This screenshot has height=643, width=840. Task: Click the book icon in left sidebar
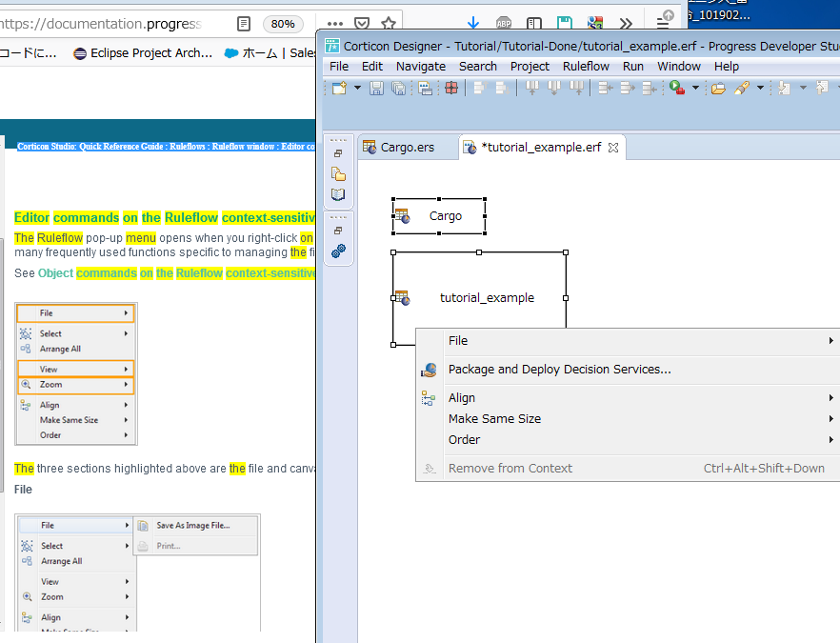pyautogui.click(x=338, y=194)
